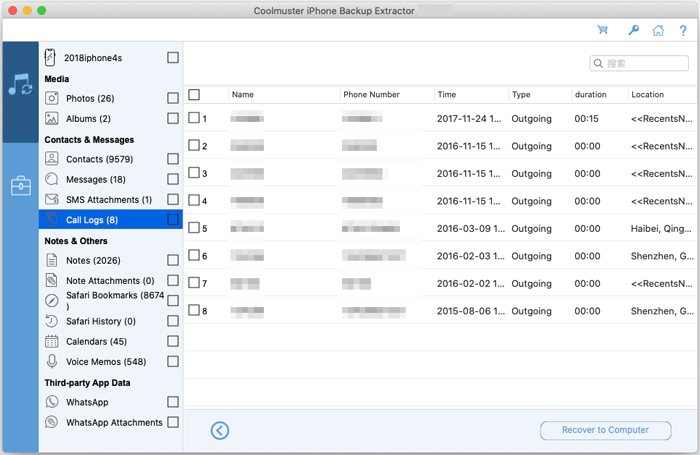Click the Safari Bookmarks compass icon
Screen dimensions: 700x455
(x=52, y=301)
